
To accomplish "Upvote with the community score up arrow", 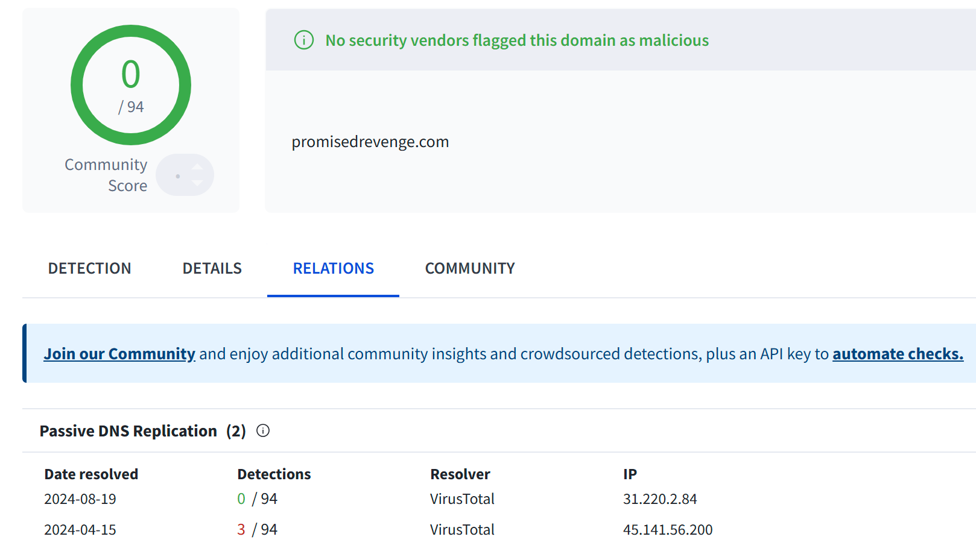I will [x=197, y=167].
